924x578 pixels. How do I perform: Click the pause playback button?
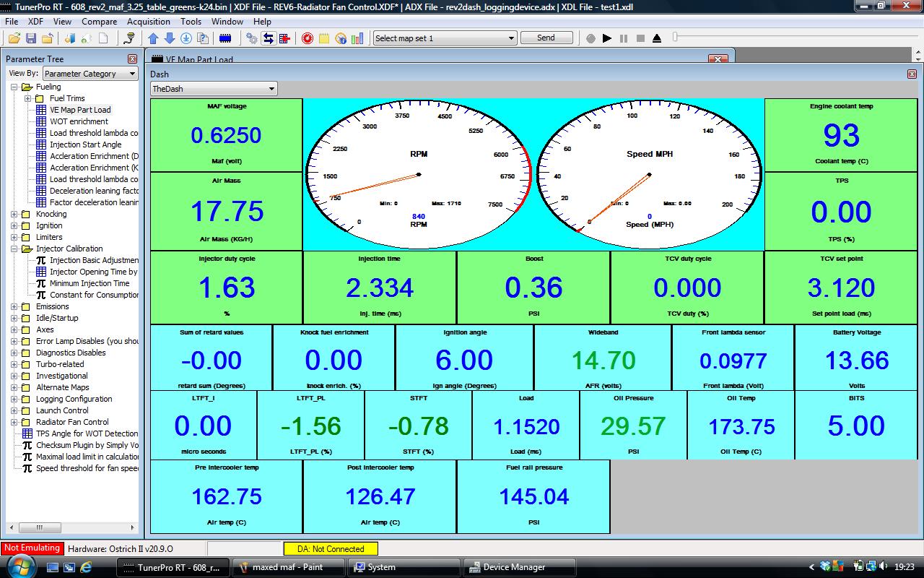[x=624, y=38]
